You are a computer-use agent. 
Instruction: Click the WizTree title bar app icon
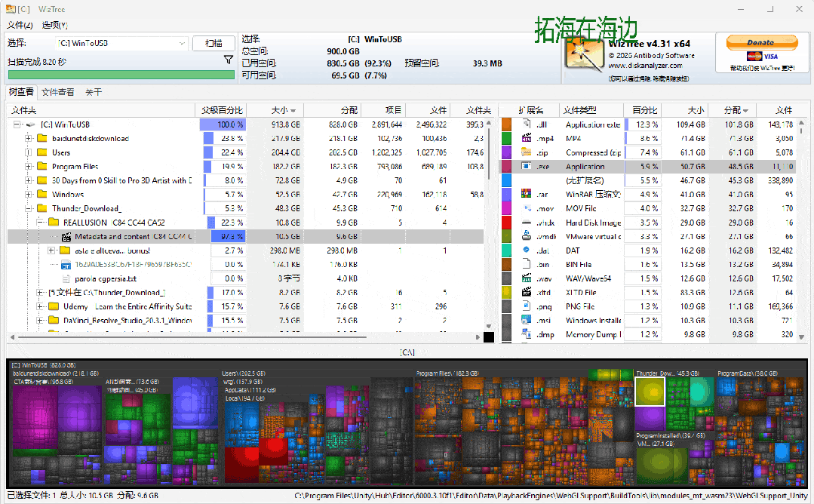[11, 9]
